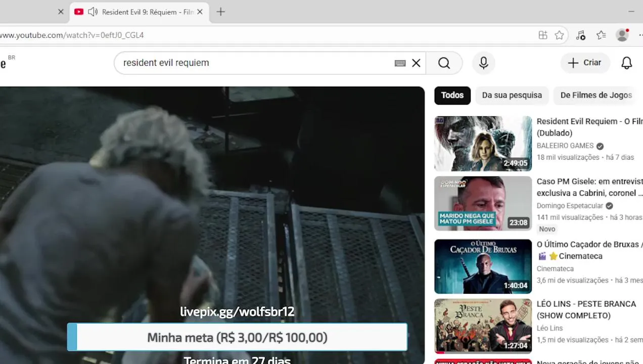Open YouTube notifications bell

click(627, 63)
